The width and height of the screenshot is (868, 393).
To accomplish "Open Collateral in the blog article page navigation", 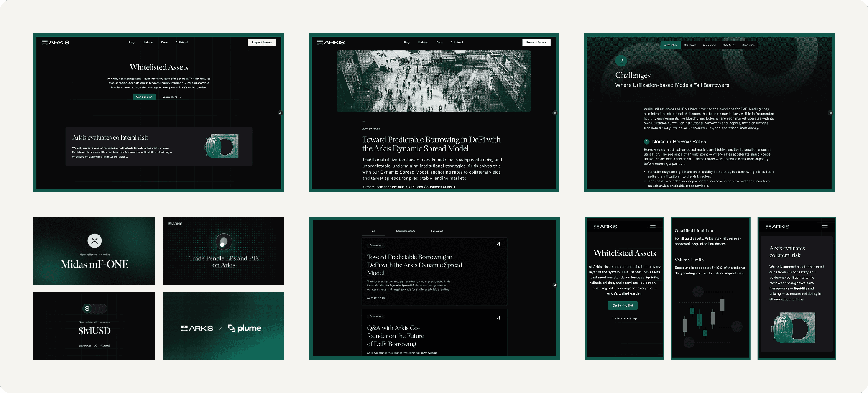I will (457, 43).
